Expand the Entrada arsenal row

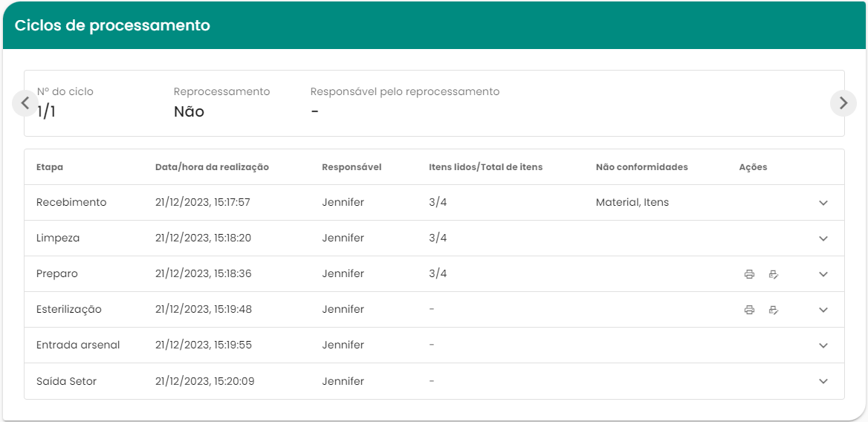click(823, 345)
